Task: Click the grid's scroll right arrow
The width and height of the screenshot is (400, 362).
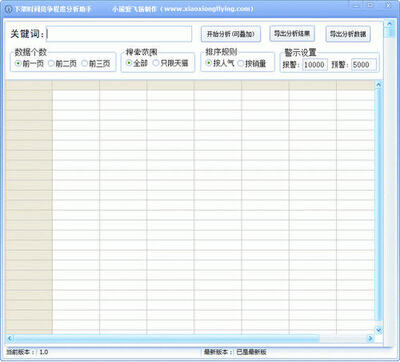Action: (x=370, y=338)
